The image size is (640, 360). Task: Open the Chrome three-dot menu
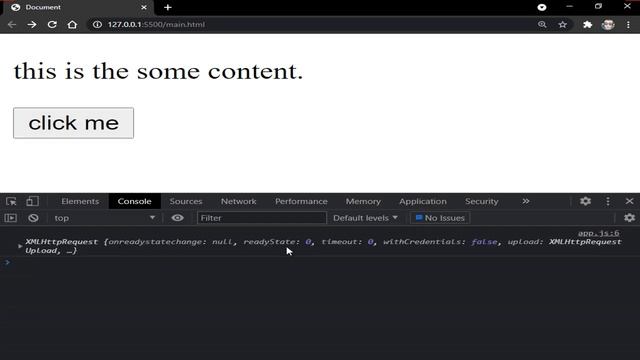click(628, 24)
